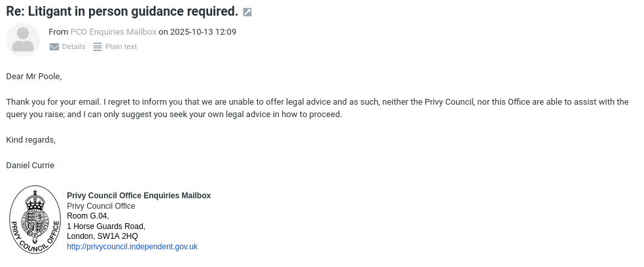644x267 pixels.
Task: Click the "London, SW1A 2HQ" line
Action: 102,236
